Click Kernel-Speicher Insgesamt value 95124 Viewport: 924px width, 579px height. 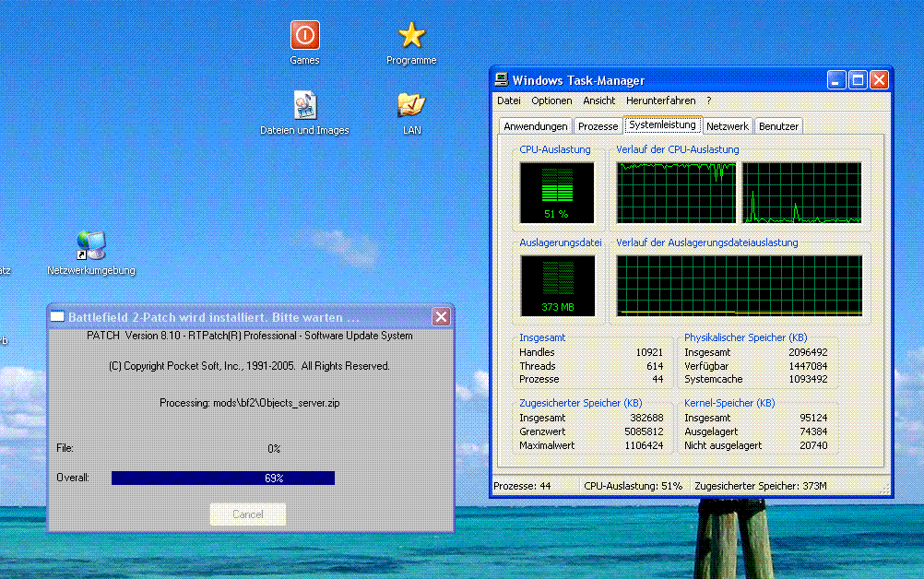coord(813,418)
